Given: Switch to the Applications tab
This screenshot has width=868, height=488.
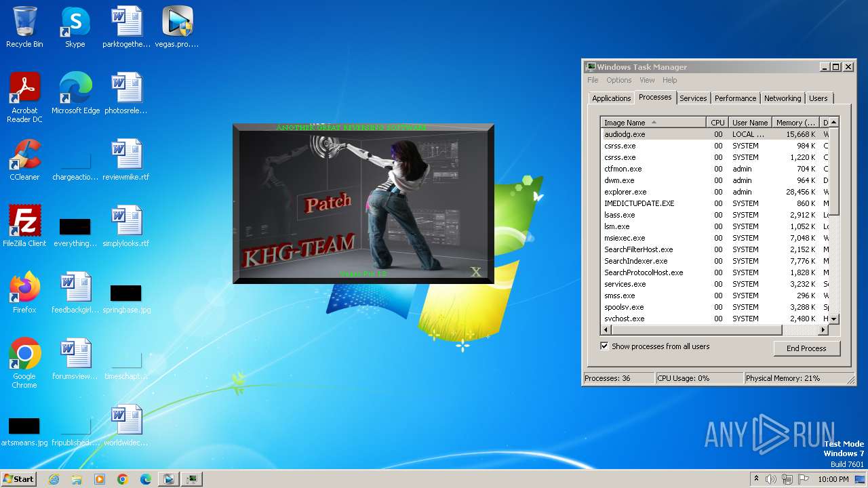Looking at the screenshot, I should click(x=611, y=98).
